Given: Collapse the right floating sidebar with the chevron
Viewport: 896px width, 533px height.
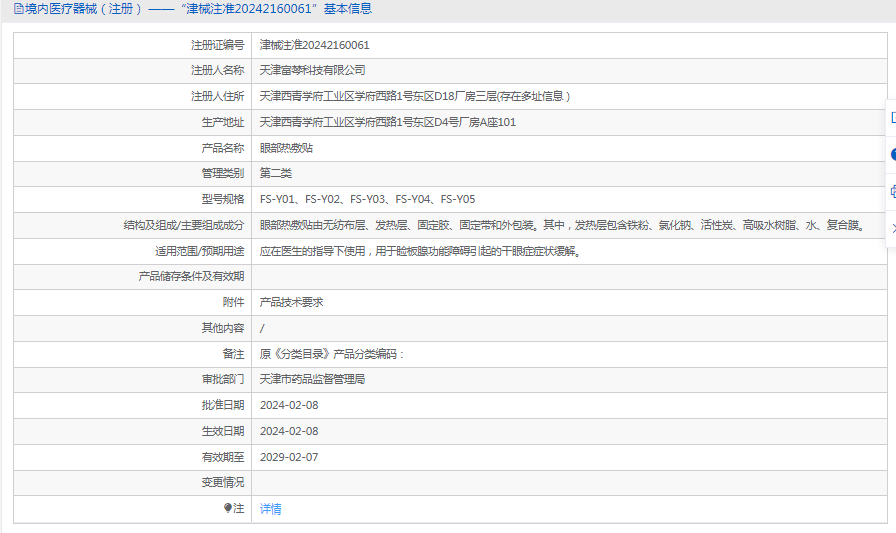Looking at the screenshot, I should [x=892, y=229].
